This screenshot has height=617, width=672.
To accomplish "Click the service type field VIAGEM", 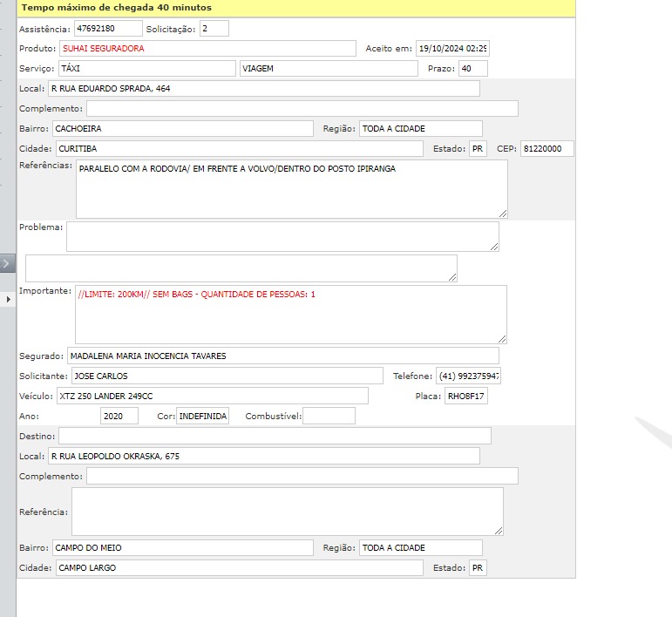I will point(329,69).
